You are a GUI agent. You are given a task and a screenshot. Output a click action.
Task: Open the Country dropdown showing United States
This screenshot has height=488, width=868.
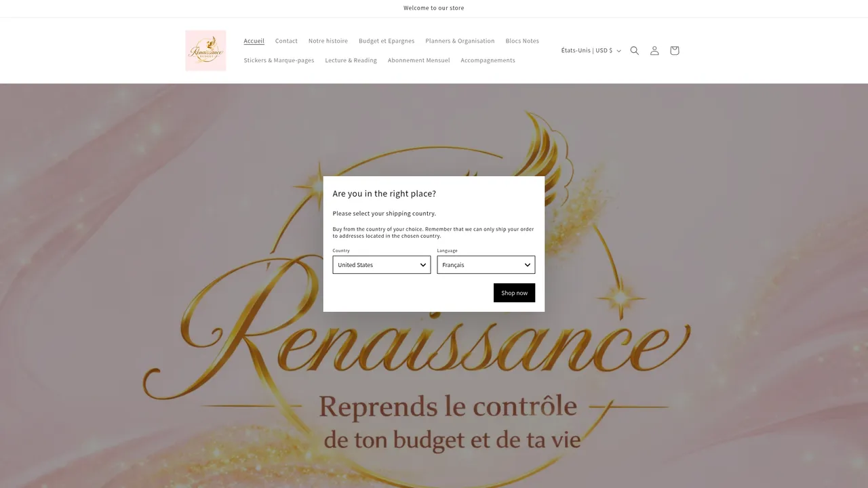382,265
